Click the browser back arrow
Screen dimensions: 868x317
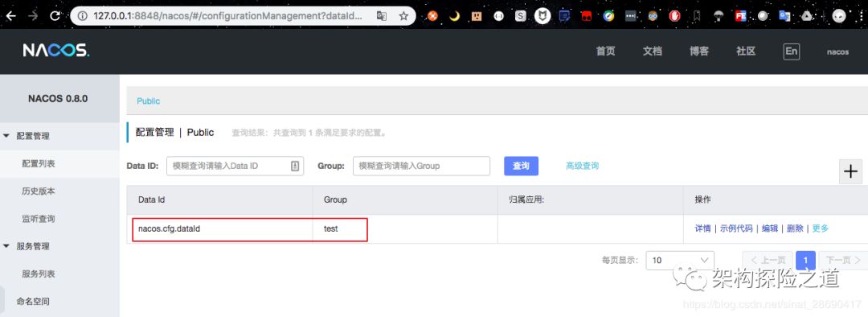pos(10,16)
